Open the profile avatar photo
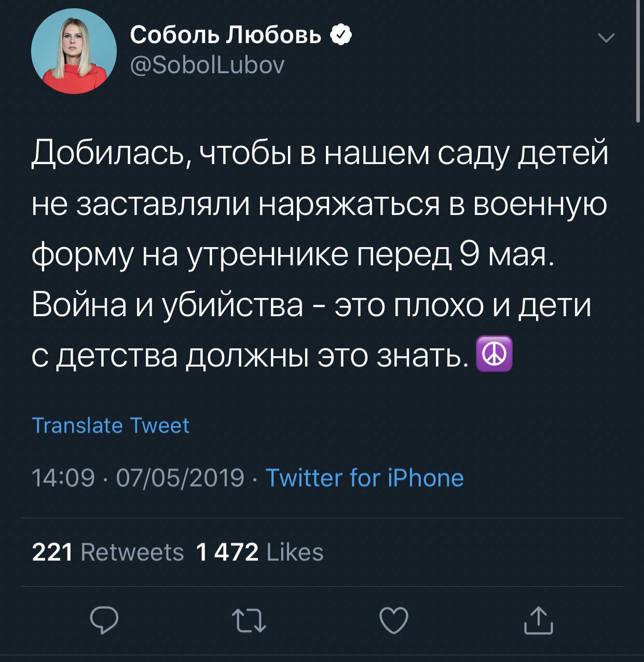The image size is (644, 662). coord(74,51)
